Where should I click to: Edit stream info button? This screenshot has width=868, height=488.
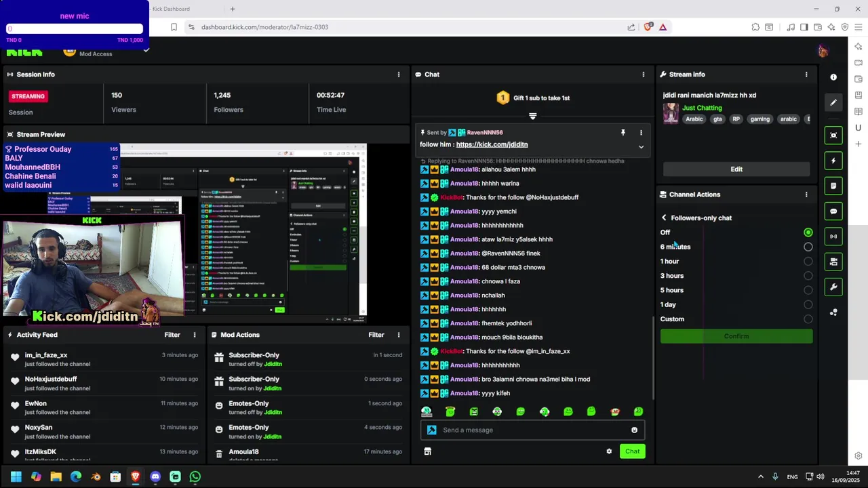click(736, 169)
